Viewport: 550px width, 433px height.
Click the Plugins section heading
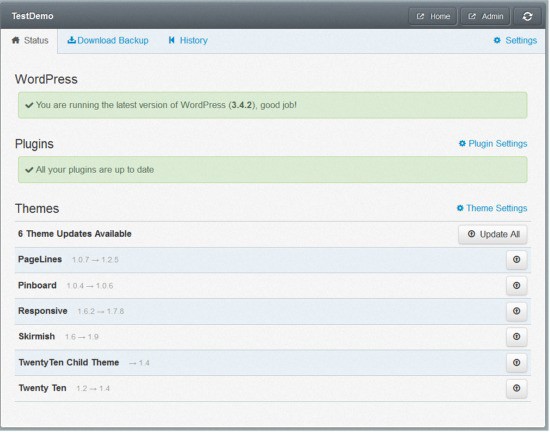pyautogui.click(x=34, y=144)
